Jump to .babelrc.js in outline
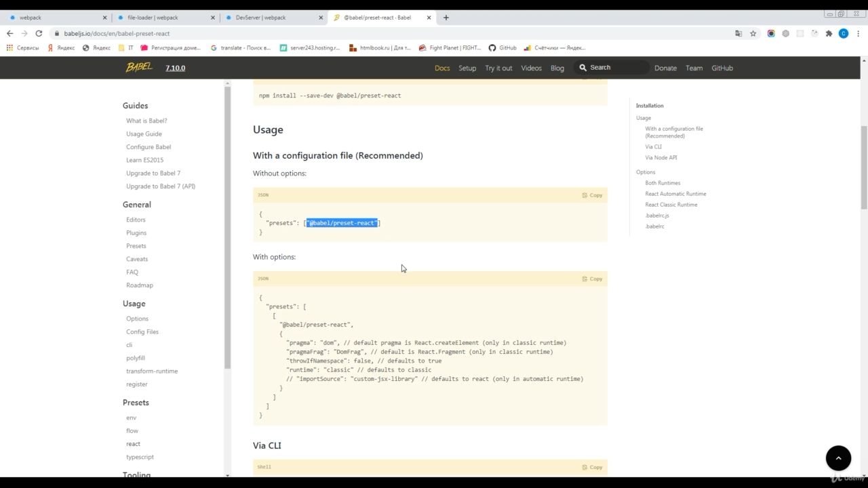Image resolution: width=868 pixels, height=488 pixels. click(657, 216)
